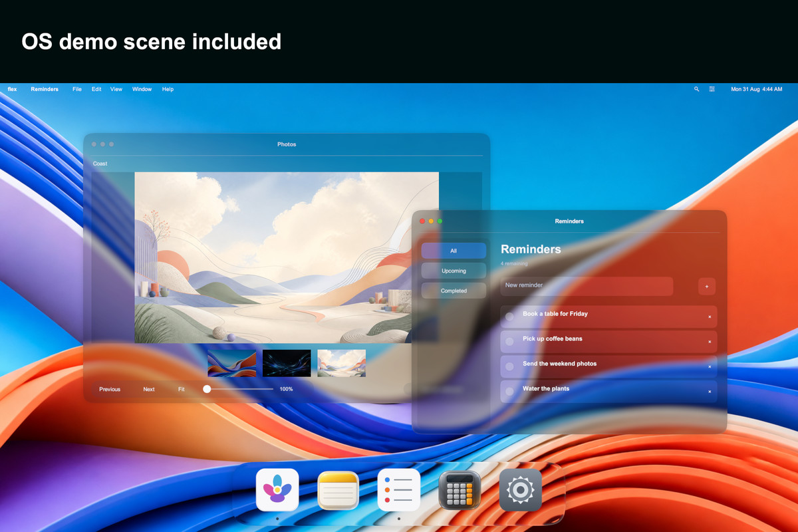798x532 pixels.
Task: Click the 'Send the weekend photos' reminder text
Action: [559, 364]
